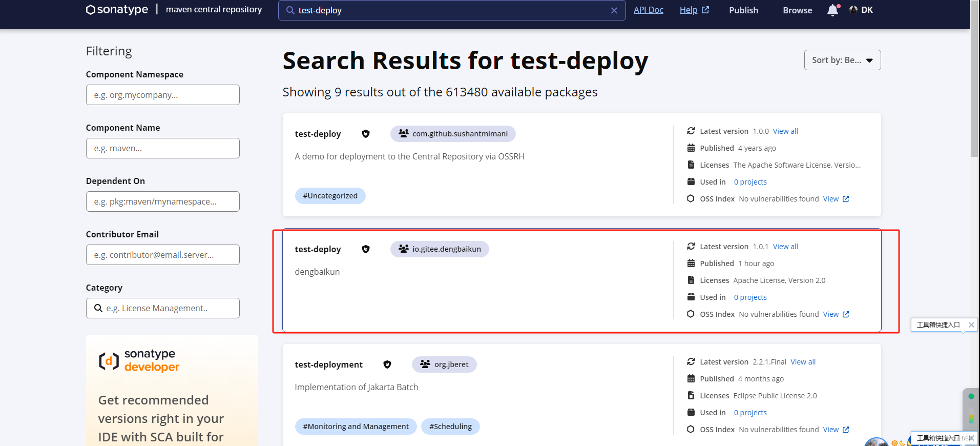Open 0 projects link for 1.0.0 test-deploy
This screenshot has height=446, width=980.
tap(750, 182)
